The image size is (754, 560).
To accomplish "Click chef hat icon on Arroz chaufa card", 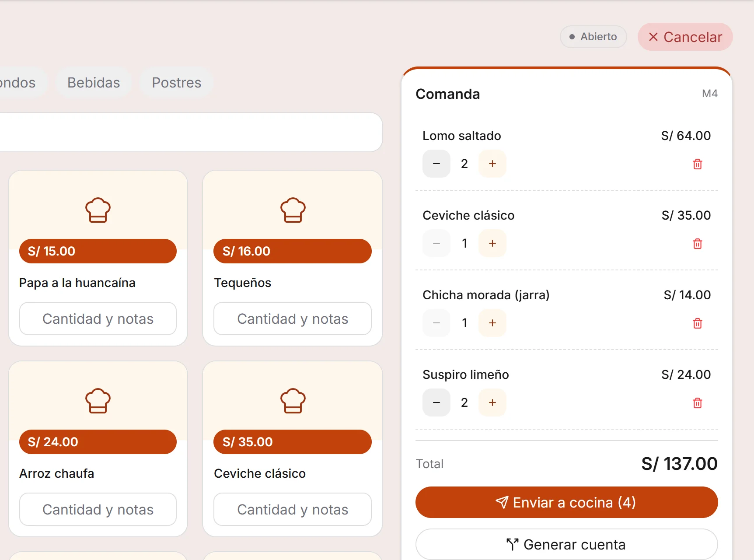I will 98,401.
